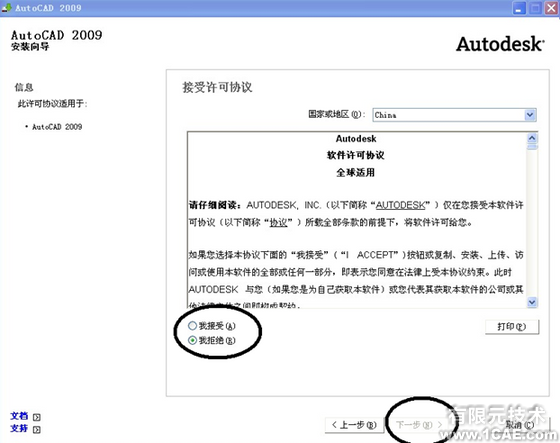Open the 支持 support link
Screen dimensions: 560x443
point(19,428)
